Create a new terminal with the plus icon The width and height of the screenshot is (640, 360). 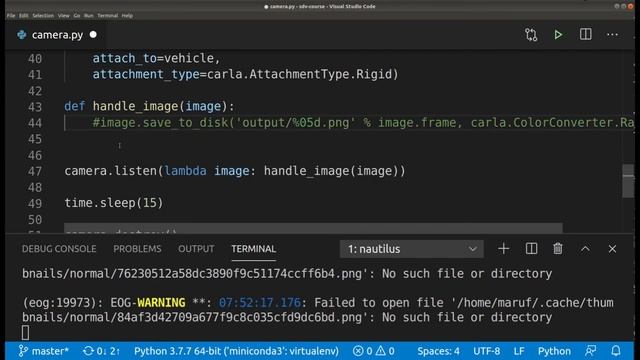504,249
